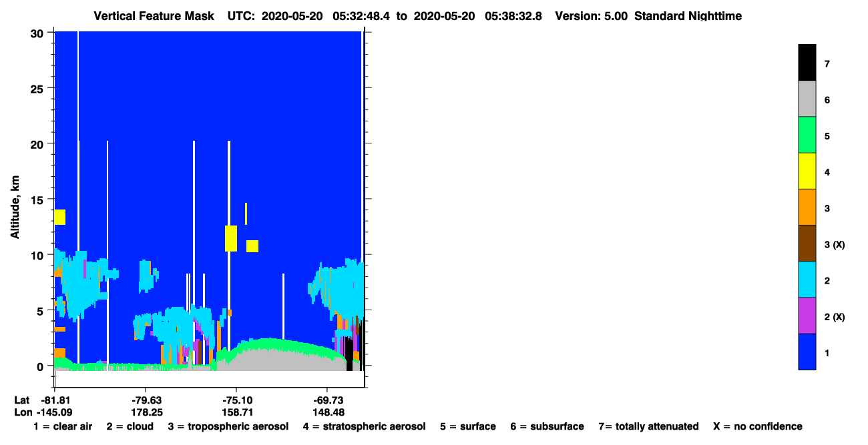Viewport: 868px width, 445px height.
Task: Click the "7= totally attenuated" legend text
Action: pos(649,426)
